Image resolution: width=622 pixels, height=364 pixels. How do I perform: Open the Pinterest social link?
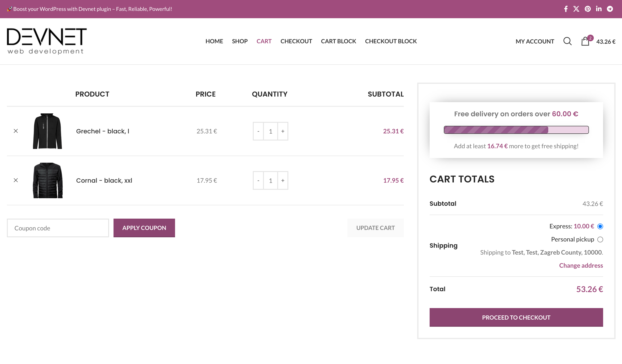pyautogui.click(x=587, y=9)
